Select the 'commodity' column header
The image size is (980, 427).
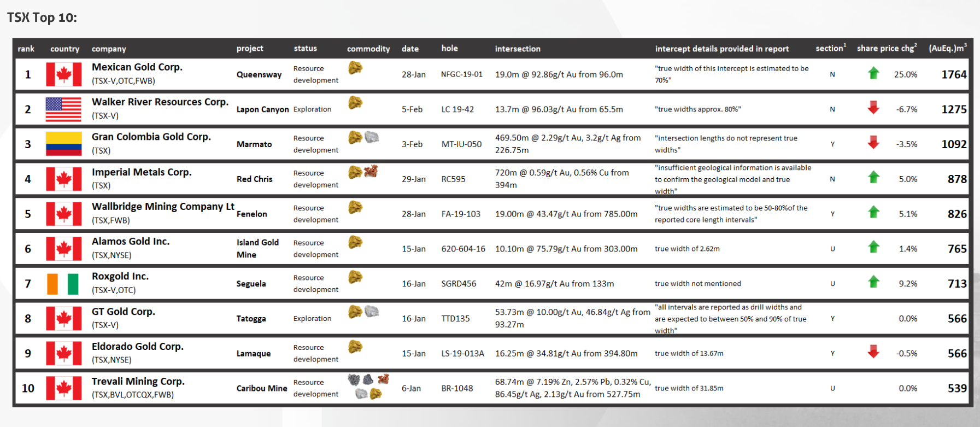368,49
